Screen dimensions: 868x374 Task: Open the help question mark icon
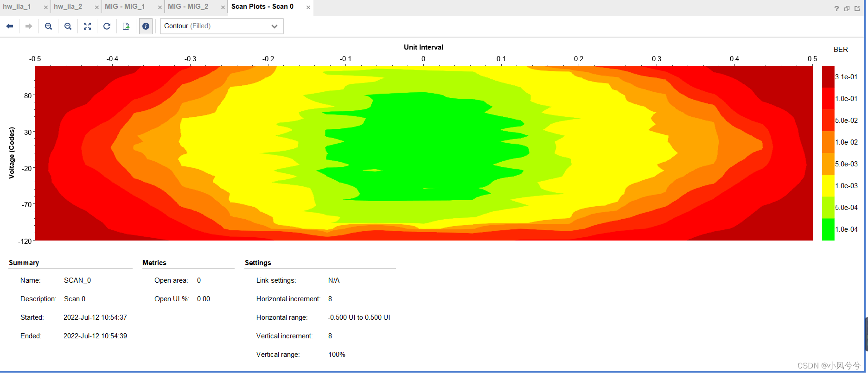836,9
